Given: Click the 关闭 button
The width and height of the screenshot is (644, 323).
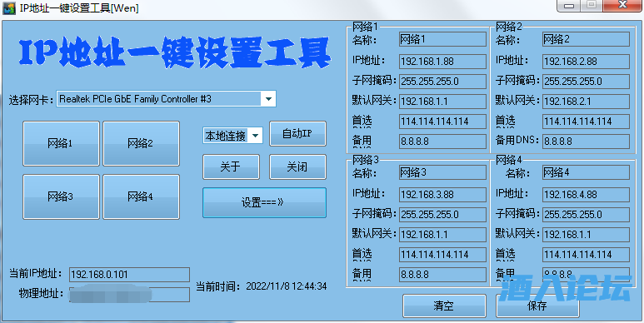Looking at the screenshot, I should click(x=297, y=167).
